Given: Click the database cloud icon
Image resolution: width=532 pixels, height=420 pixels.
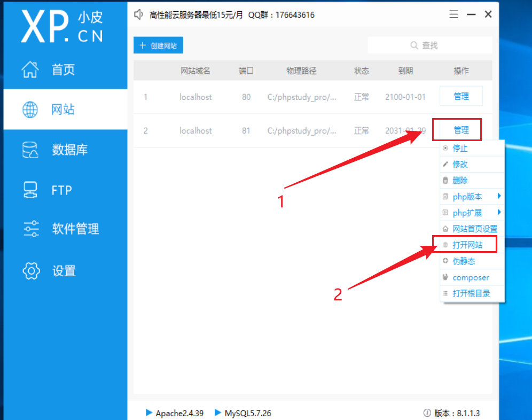Looking at the screenshot, I should click(30, 150).
